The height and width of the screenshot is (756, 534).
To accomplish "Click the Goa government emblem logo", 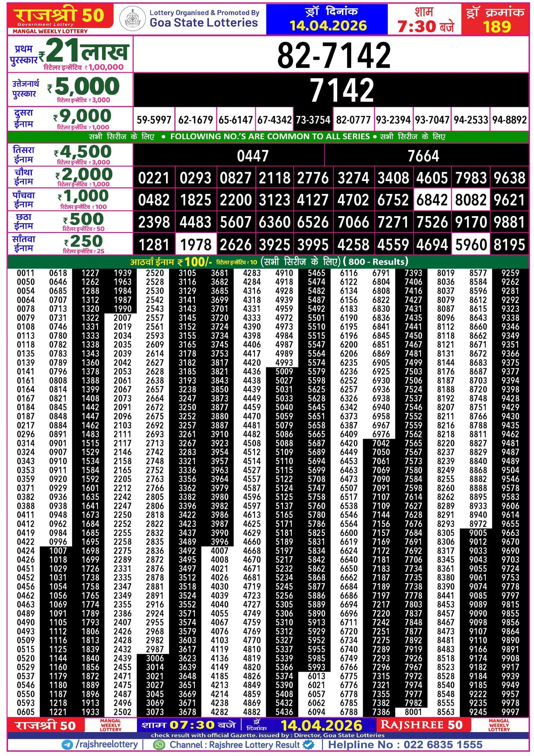I will (x=132, y=18).
